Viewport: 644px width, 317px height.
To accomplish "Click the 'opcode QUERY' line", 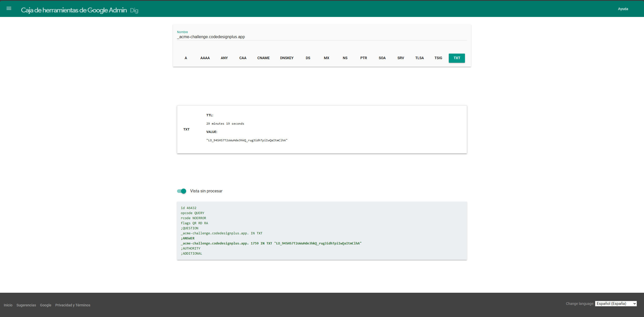I will coord(192,213).
